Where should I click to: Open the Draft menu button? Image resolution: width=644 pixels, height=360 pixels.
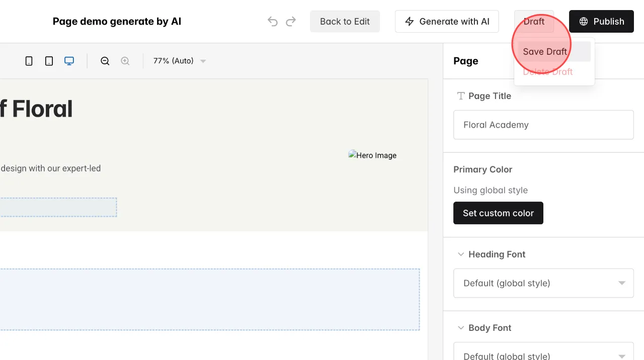coord(534,21)
